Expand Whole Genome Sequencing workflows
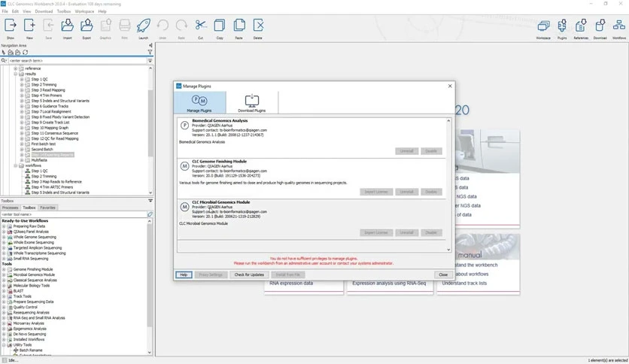 coord(4,237)
